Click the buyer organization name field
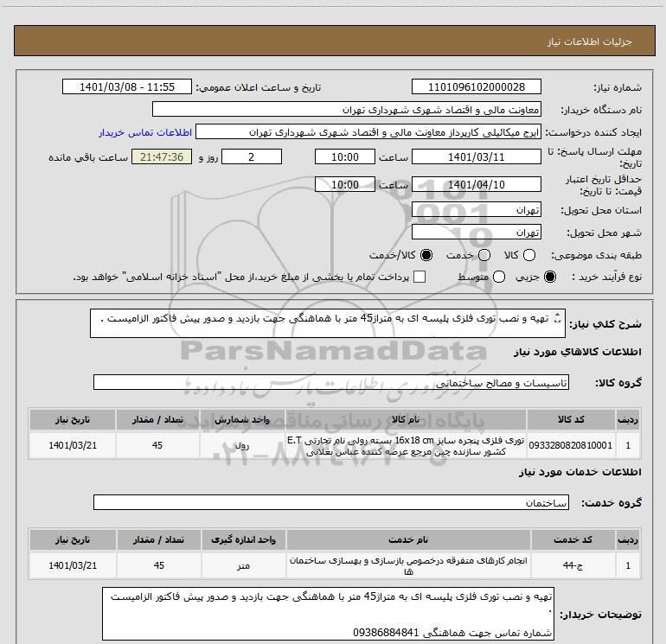The height and width of the screenshot is (644, 666). click(x=347, y=109)
